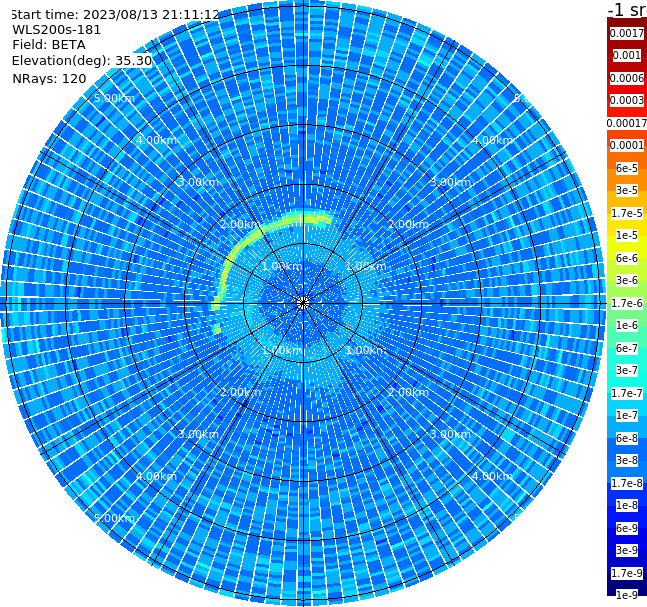Pick the dark blue 1e-9 colorbar level
Screen dimensions: 647x607
(627, 595)
